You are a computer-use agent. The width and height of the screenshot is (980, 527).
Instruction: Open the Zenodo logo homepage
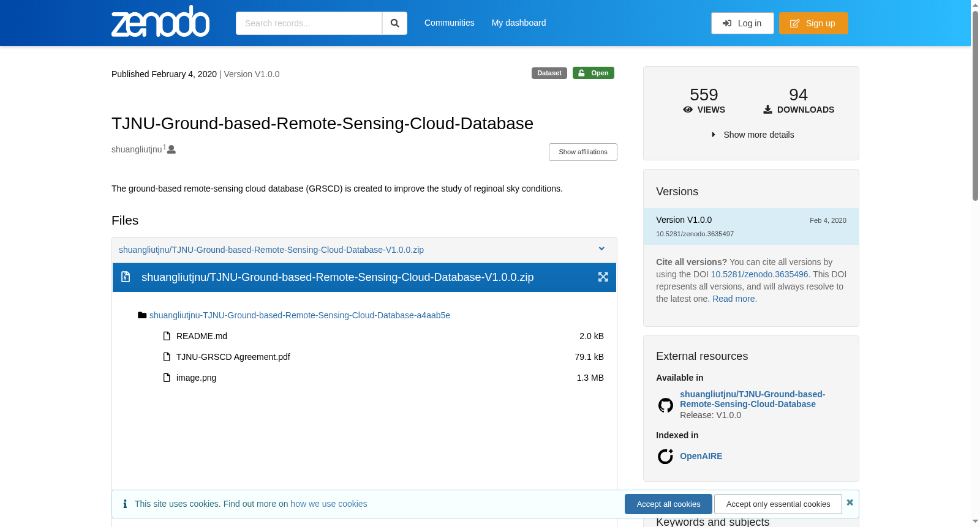(160, 21)
